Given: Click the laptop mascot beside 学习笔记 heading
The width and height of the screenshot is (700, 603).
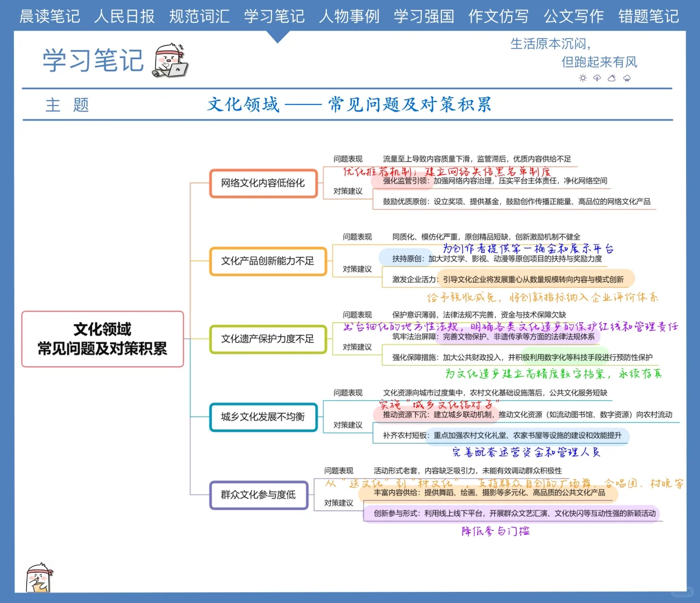Looking at the screenshot, I should 170,61.
